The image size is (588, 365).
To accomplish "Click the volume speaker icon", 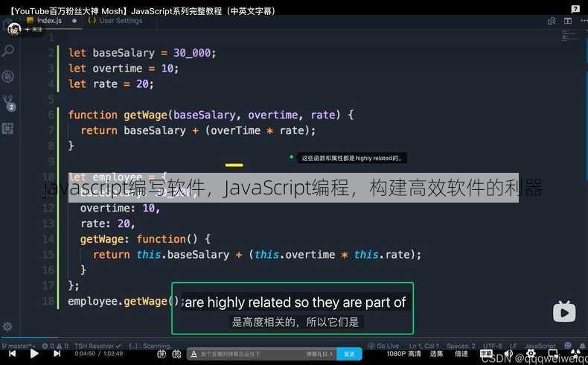I will tap(508, 353).
